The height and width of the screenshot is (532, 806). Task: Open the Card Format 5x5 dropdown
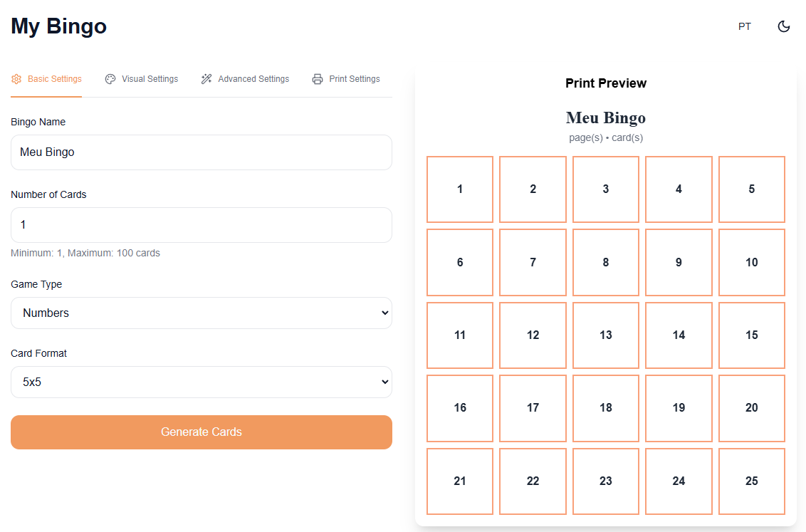[201, 382]
